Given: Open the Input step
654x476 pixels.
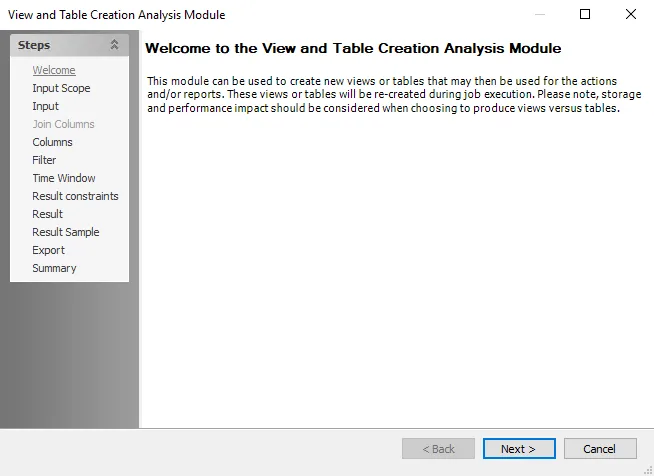Looking at the screenshot, I should (x=45, y=106).
